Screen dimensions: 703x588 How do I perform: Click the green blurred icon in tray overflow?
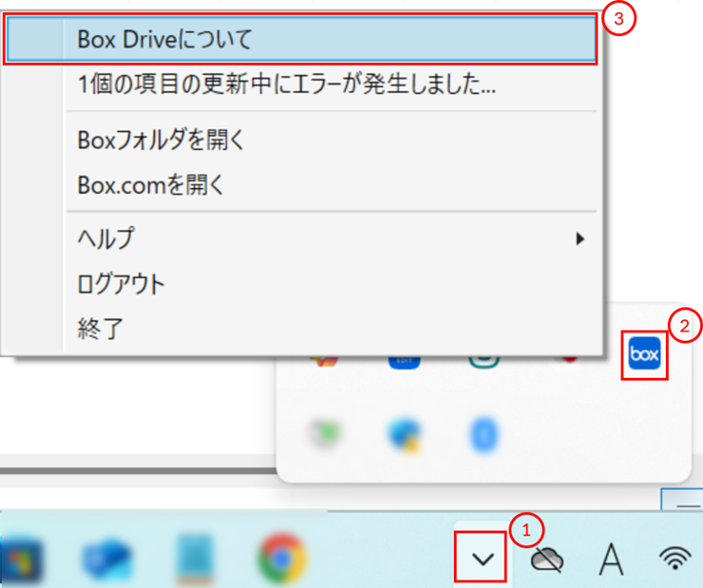click(x=324, y=434)
